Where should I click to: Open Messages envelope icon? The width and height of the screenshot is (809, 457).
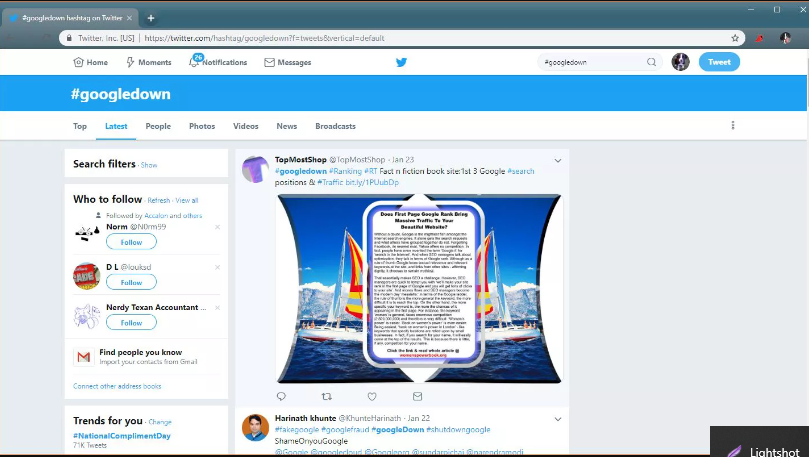click(269, 62)
